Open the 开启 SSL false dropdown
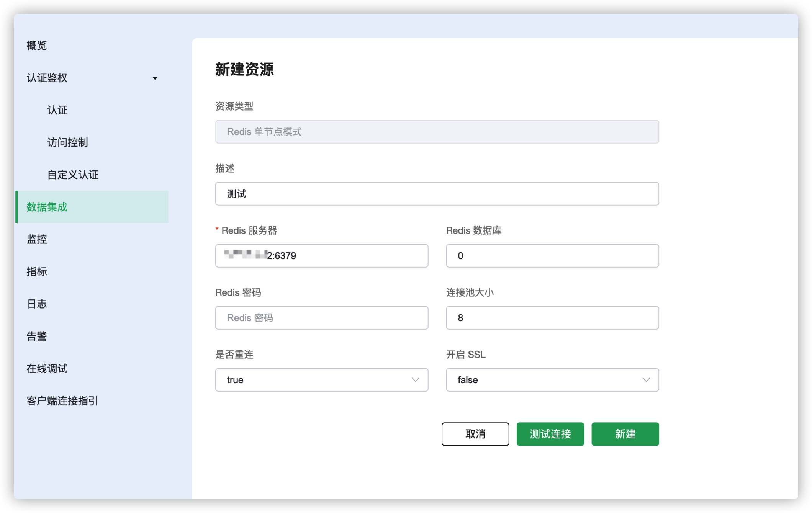 552,380
